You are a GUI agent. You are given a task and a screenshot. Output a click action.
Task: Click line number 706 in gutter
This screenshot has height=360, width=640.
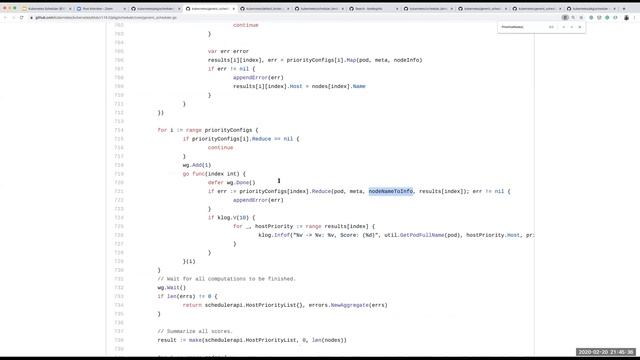click(119, 60)
